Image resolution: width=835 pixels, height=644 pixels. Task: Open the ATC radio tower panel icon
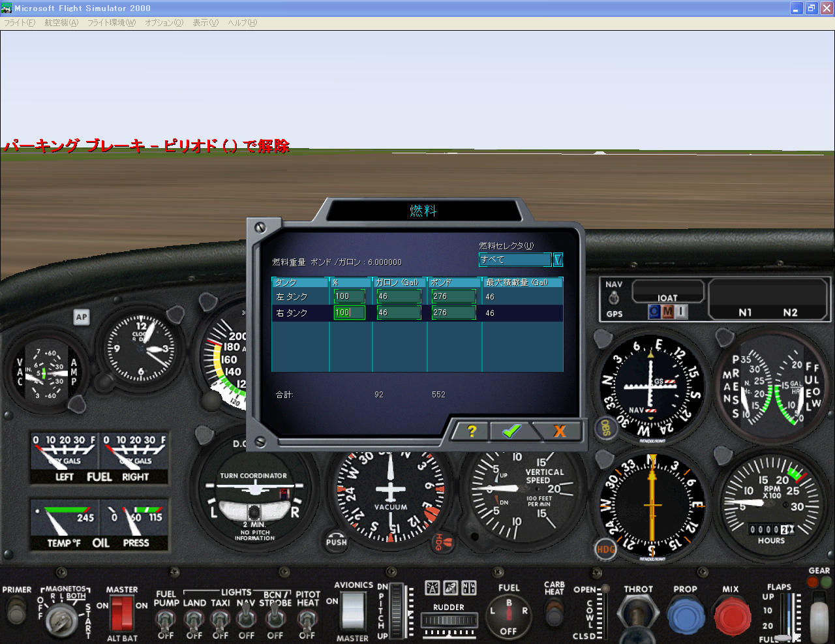[x=432, y=588]
